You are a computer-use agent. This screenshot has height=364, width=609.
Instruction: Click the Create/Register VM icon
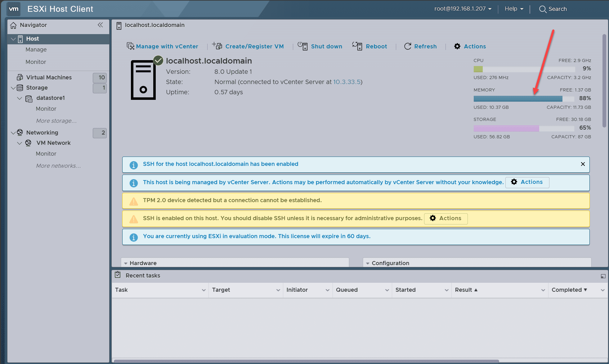[217, 46]
